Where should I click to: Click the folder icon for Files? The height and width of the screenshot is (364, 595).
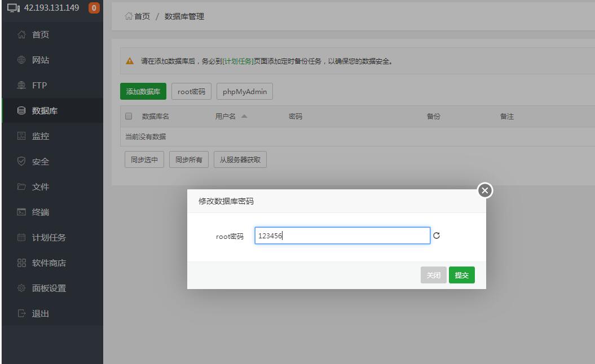pos(22,187)
